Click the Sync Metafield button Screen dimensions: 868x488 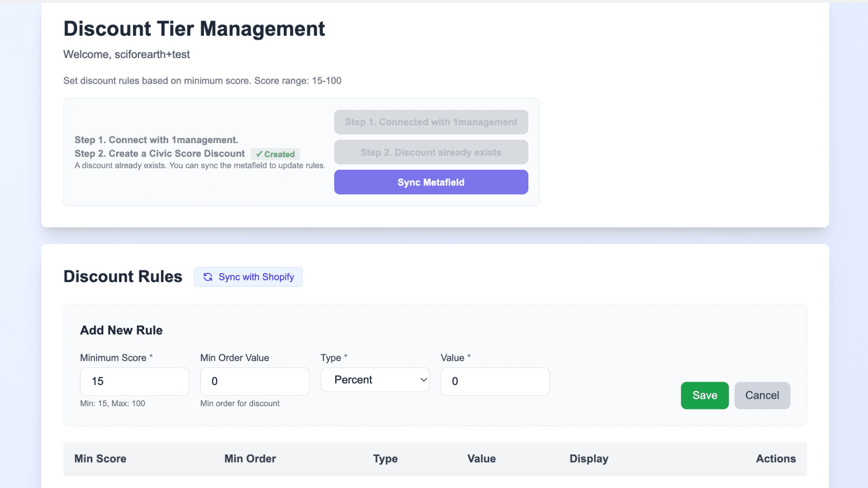click(431, 182)
